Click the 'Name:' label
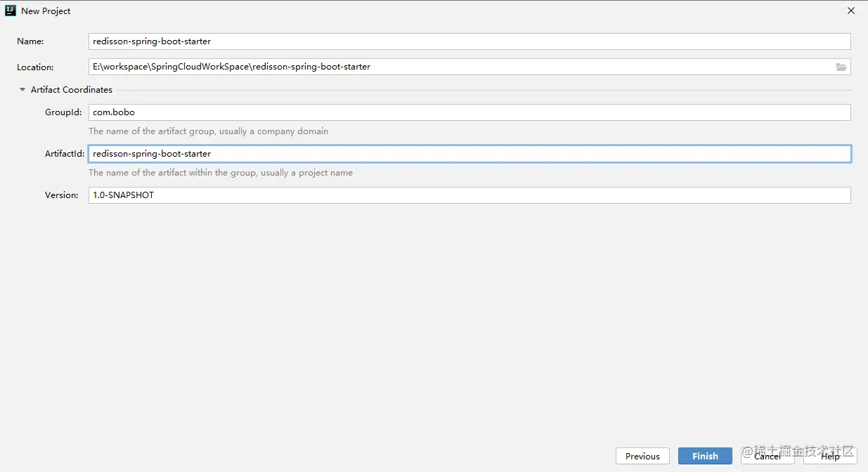This screenshot has height=472, width=868. (30, 41)
